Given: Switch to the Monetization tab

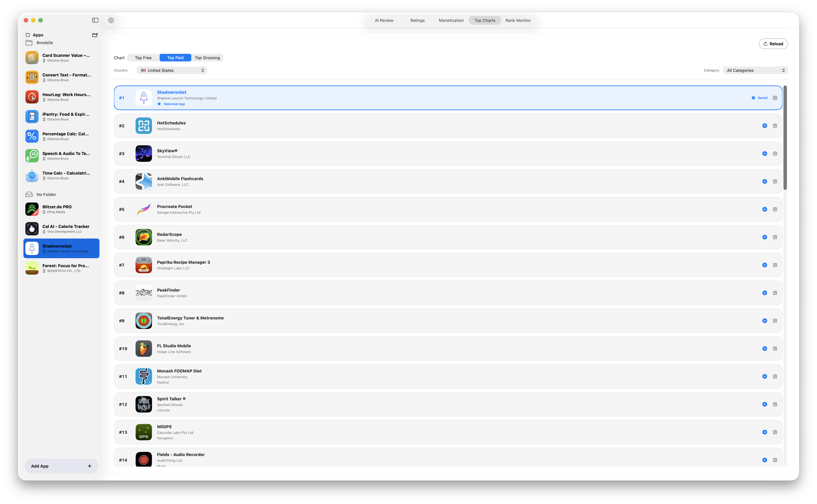Looking at the screenshot, I should tap(451, 20).
